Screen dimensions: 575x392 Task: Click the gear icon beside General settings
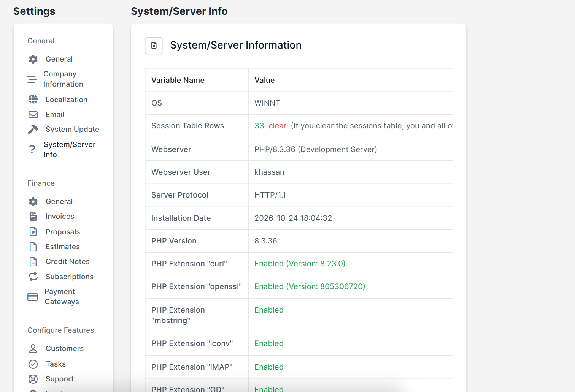pos(33,59)
